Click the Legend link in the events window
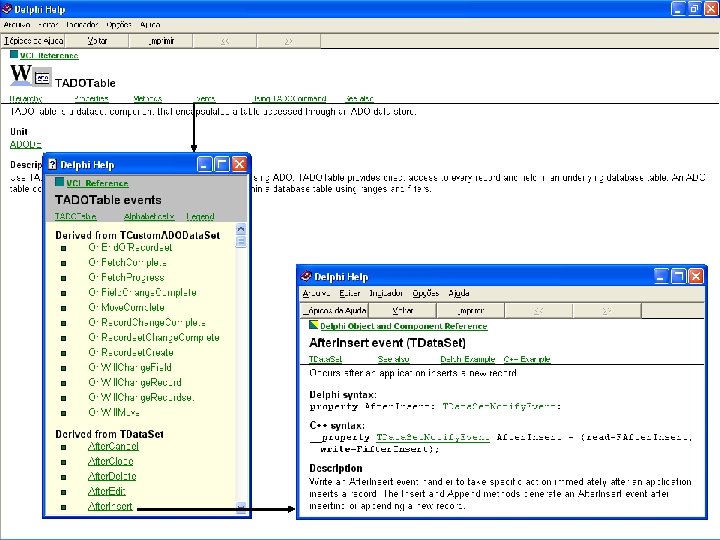 200,216
